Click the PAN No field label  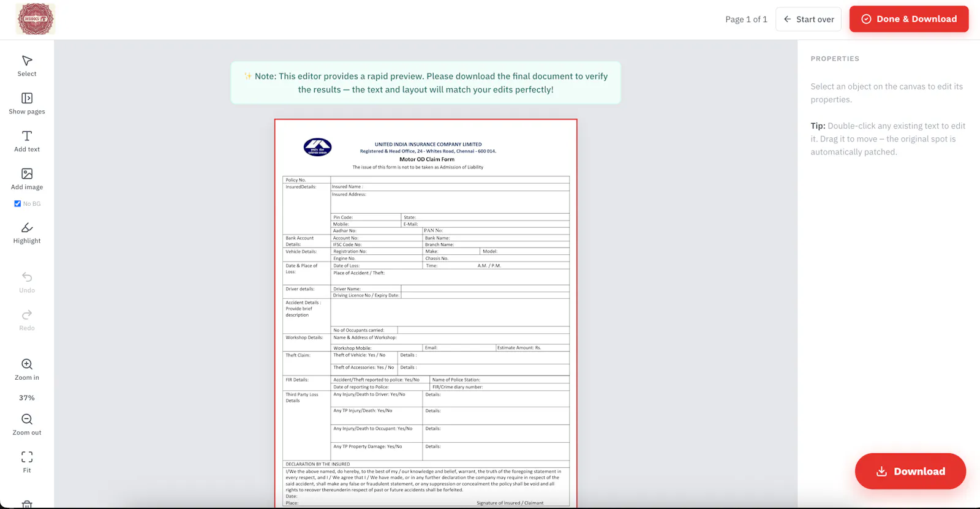tap(433, 231)
